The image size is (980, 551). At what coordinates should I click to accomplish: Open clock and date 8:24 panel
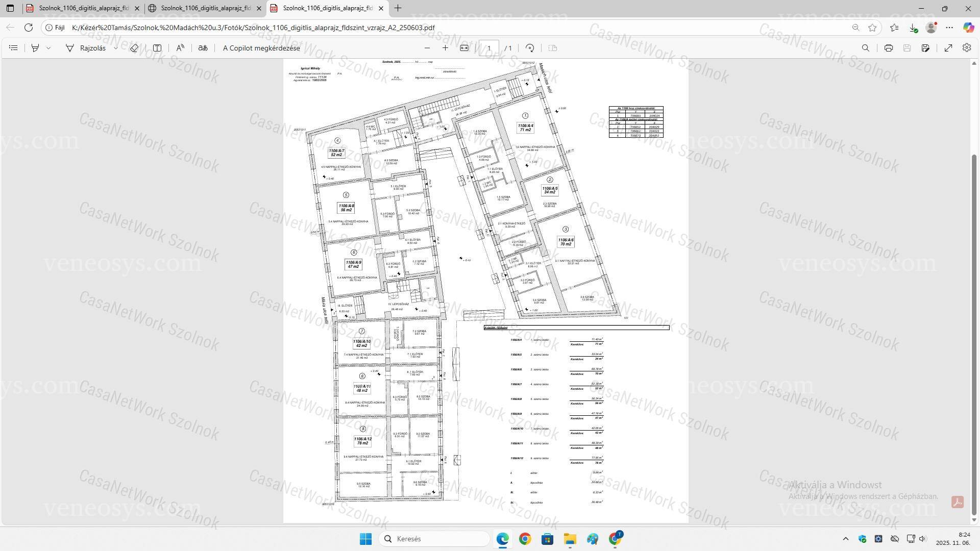pos(953,539)
